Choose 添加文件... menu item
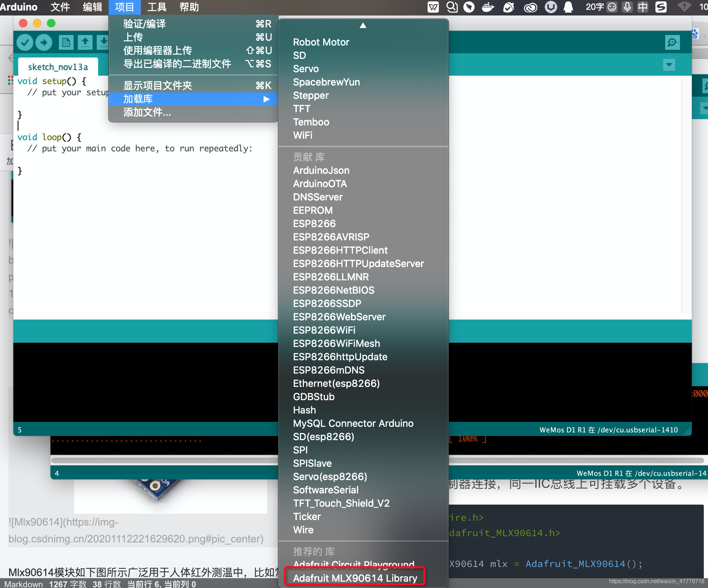Image resolution: width=708 pixels, height=588 pixels. [x=193, y=112]
